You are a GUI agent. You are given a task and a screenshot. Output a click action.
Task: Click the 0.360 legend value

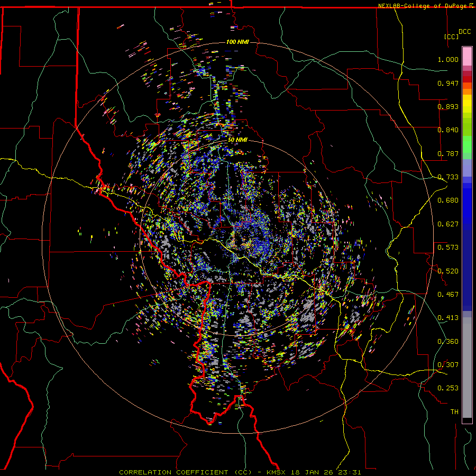pos(448,342)
